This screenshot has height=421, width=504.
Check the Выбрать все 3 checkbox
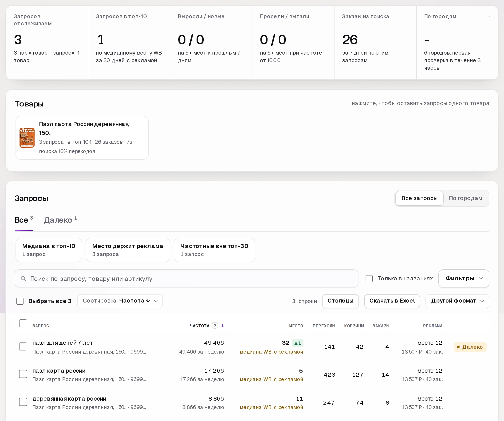click(20, 301)
